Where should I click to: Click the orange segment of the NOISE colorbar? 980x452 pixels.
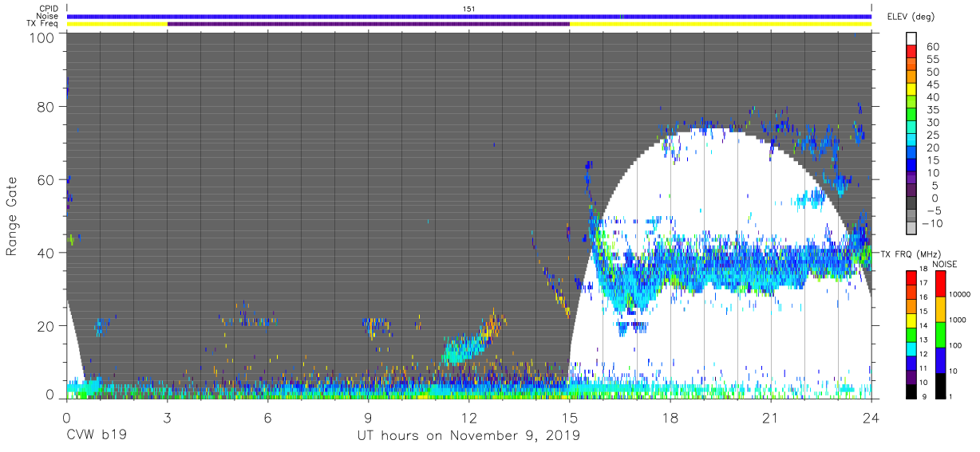point(940,309)
